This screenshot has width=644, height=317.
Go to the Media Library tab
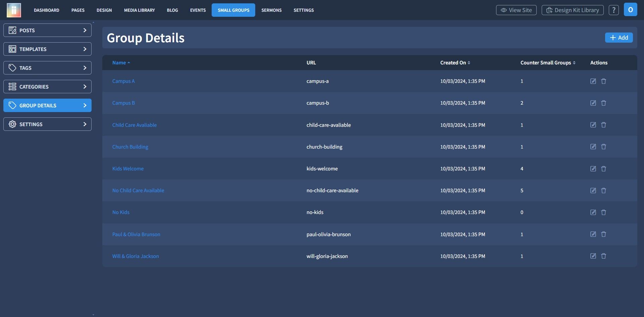139,10
